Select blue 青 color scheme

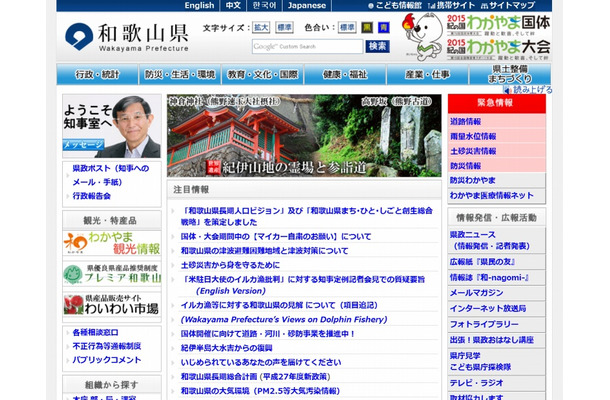point(384,27)
